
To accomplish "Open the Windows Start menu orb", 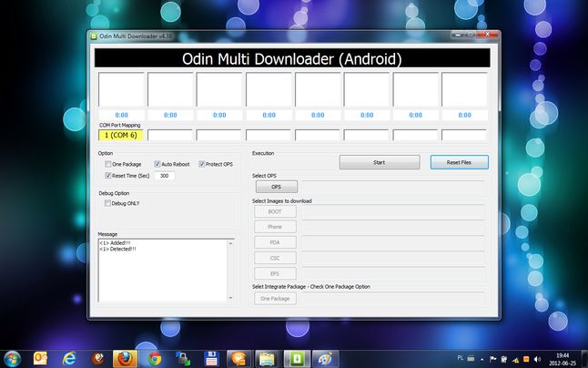I will [x=13, y=359].
